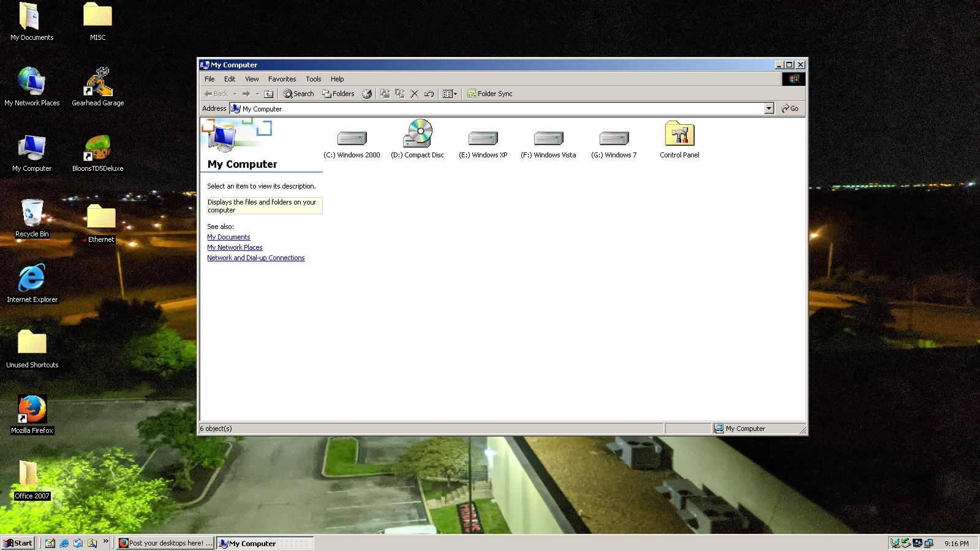This screenshot has height=551, width=980.
Task: Click the Folder Sync toolbar button
Action: click(490, 94)
